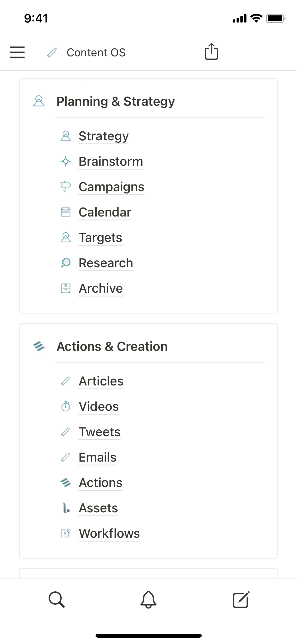
Task: Tap the Videos stopwatch icon
Action: point(65,406)
